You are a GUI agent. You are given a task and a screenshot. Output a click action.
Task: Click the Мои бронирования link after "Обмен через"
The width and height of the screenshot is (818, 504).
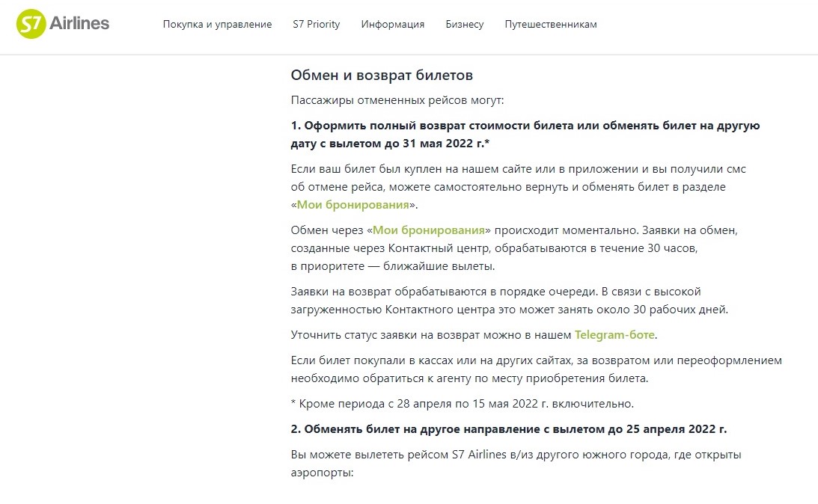click(428, 230)
